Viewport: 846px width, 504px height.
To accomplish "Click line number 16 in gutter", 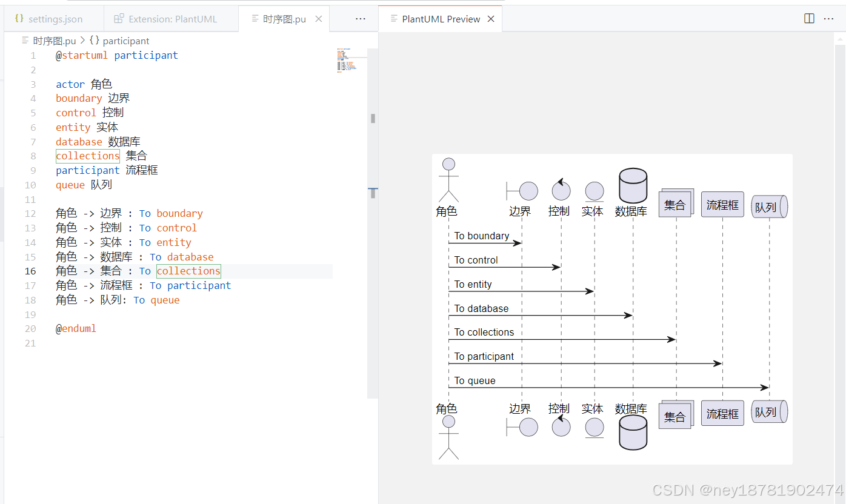I will [x=30, y=271].
